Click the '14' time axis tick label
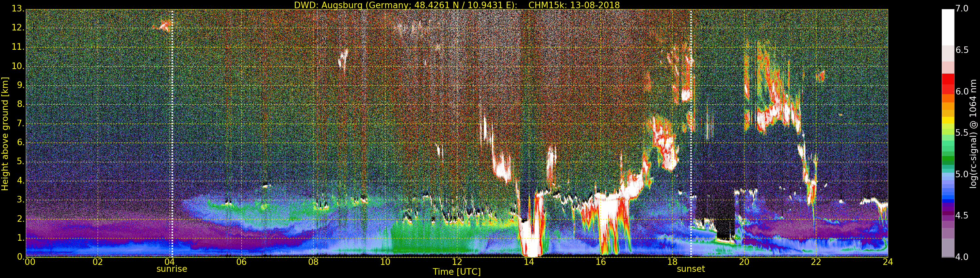The image size is (980, 278). click(x=529, y=262)
